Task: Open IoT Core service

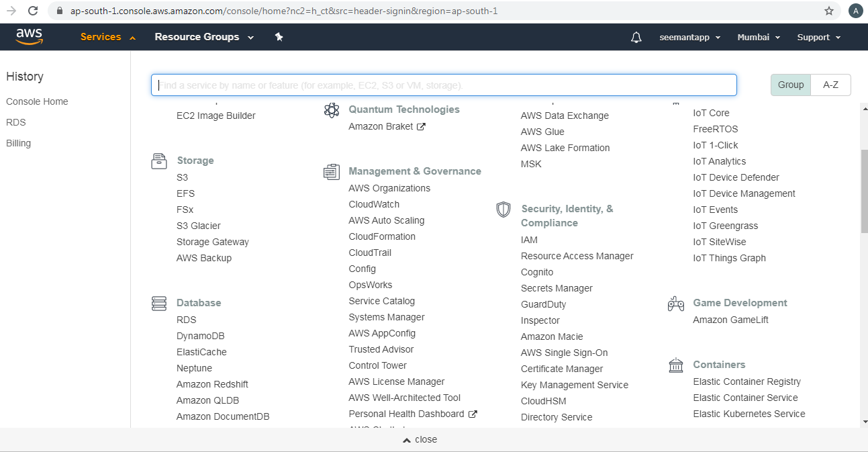Action: 711,113
